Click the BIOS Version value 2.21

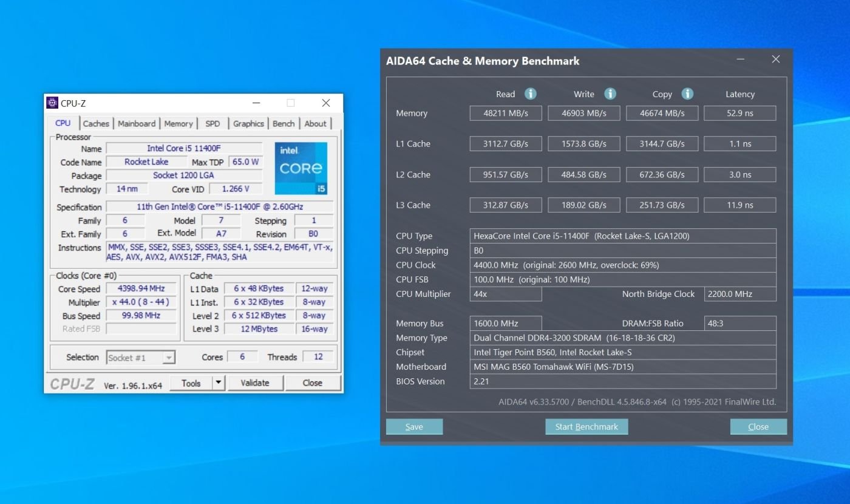tap(623, 381)
